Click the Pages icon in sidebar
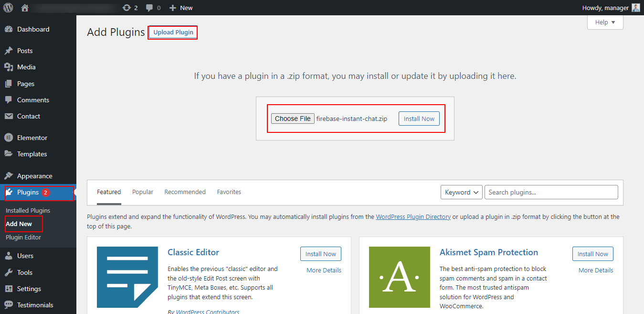644x314 pixels. point(9,84)
